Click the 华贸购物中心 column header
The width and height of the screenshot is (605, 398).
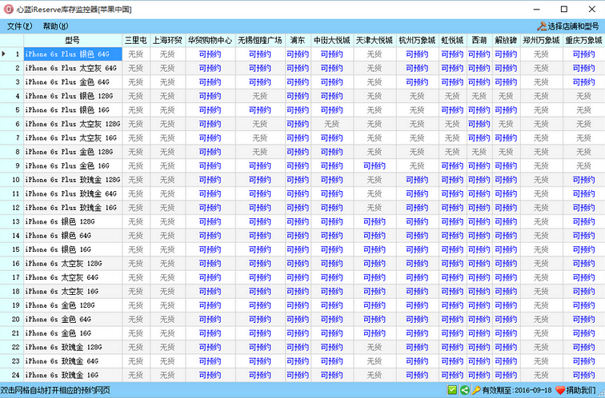tap(210, 40)
